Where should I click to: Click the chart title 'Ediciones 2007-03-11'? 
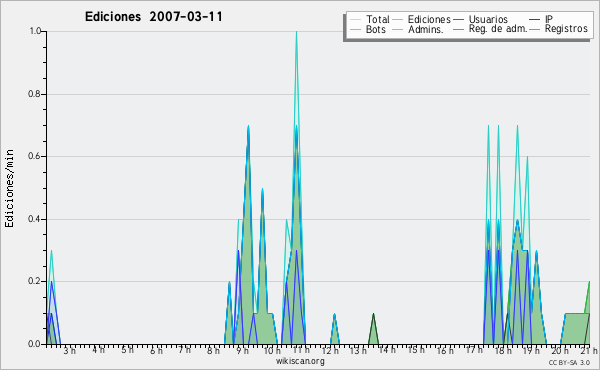tap(153, 17)
